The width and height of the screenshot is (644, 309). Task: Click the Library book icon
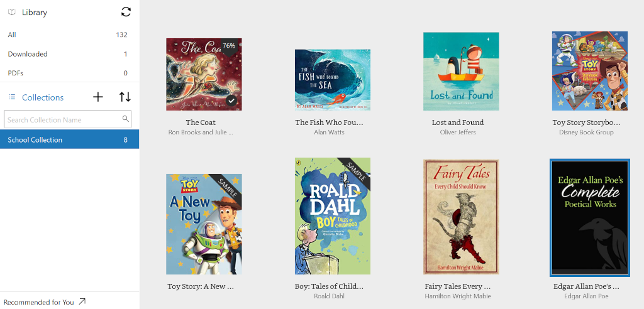[x=11, y=13]
